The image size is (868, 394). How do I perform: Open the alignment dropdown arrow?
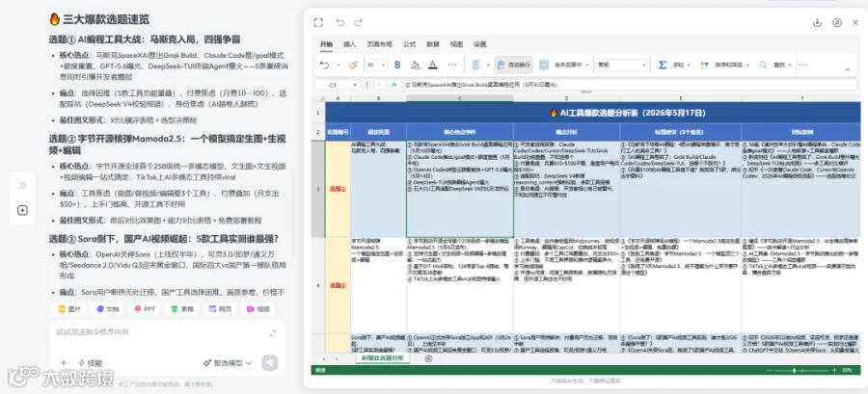point(488,66)
